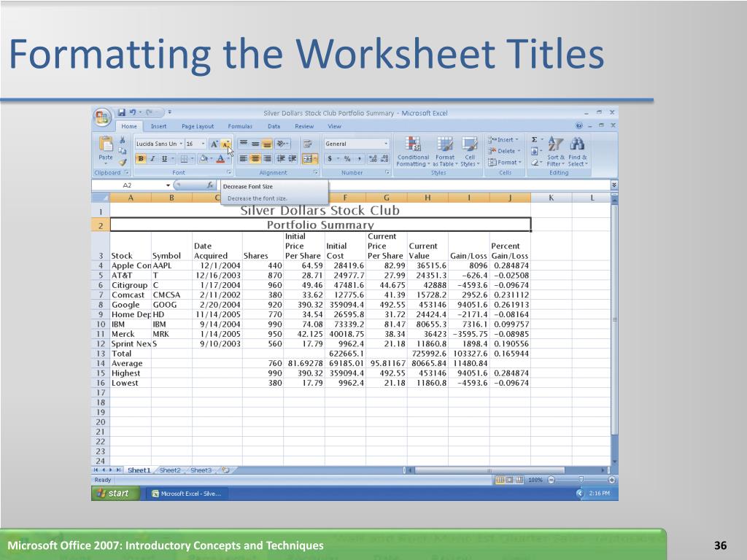
Task: Open Sort & Filter menu
Action: coord(555,152)
